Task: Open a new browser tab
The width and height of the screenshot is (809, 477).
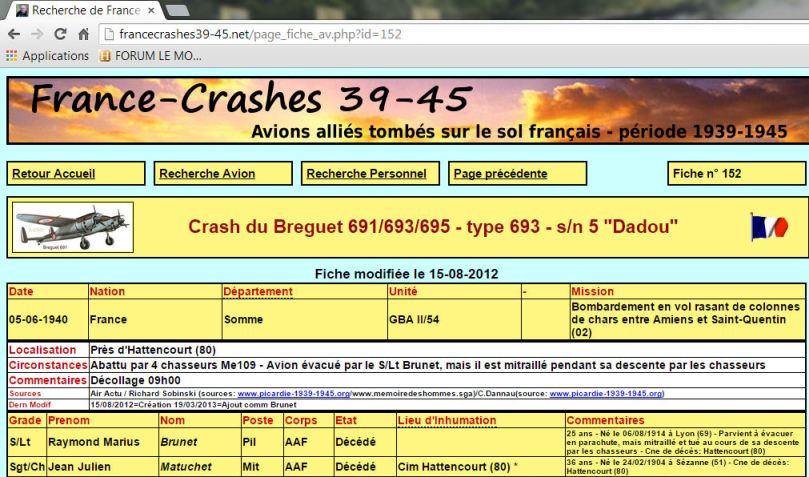Action: pos(177,10)
